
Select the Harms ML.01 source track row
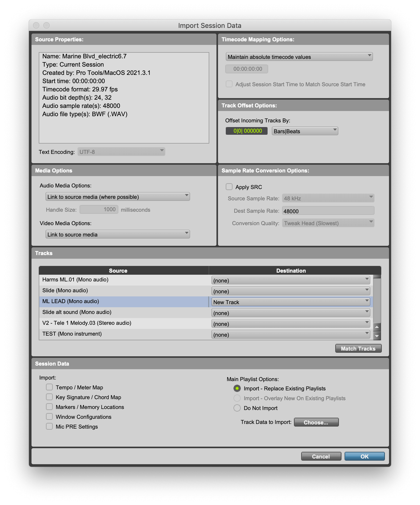(x=124, y=280)
